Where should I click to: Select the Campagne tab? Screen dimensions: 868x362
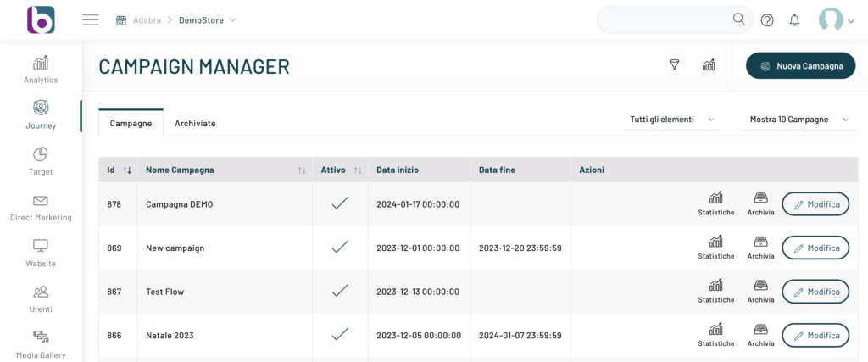pyautogui.click(x=131, y=123)
